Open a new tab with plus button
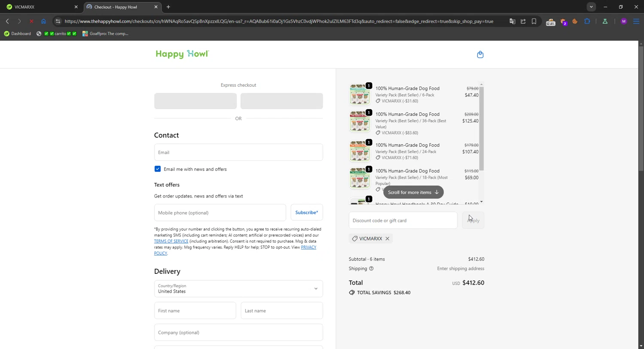This screenshot has height=349, width=644. [x=168, y=7]
